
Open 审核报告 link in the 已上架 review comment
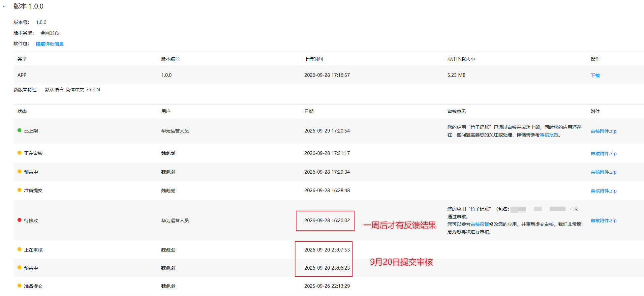(x=549, y=135)
